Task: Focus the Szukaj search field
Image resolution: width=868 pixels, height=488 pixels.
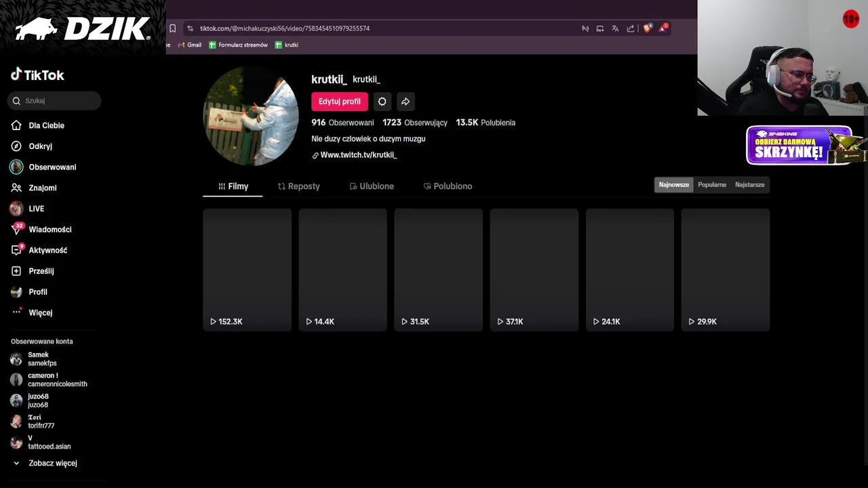Action: click(x=54, y=100)
